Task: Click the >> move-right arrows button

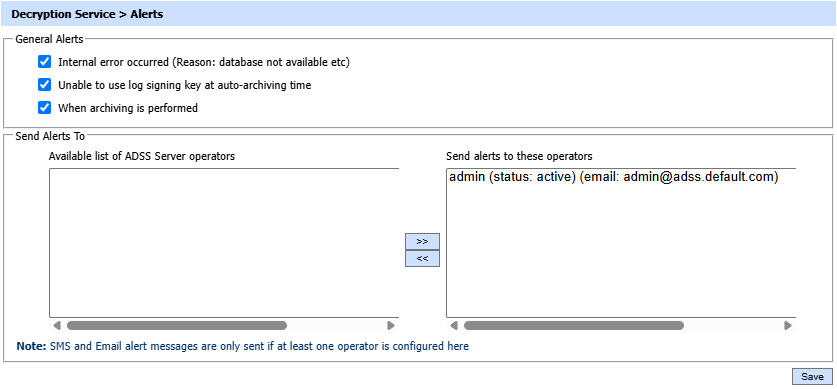Action: coord(422,241)
